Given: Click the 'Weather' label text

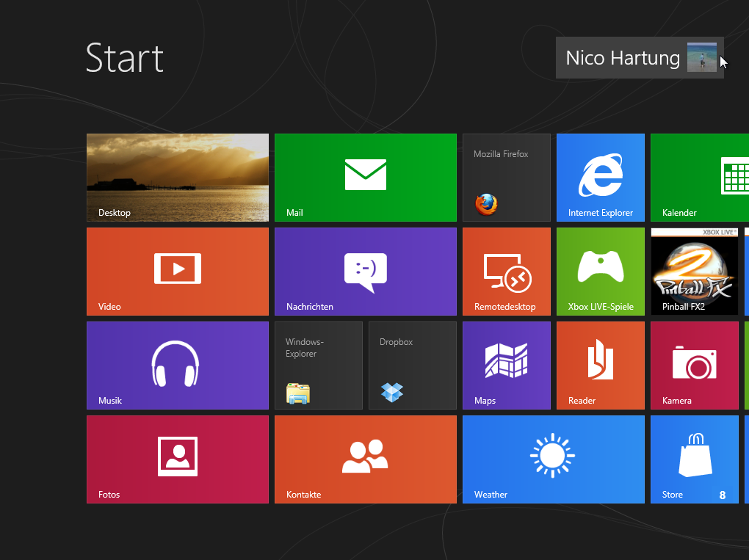Looking at the screenshot, I should (491, 495).
